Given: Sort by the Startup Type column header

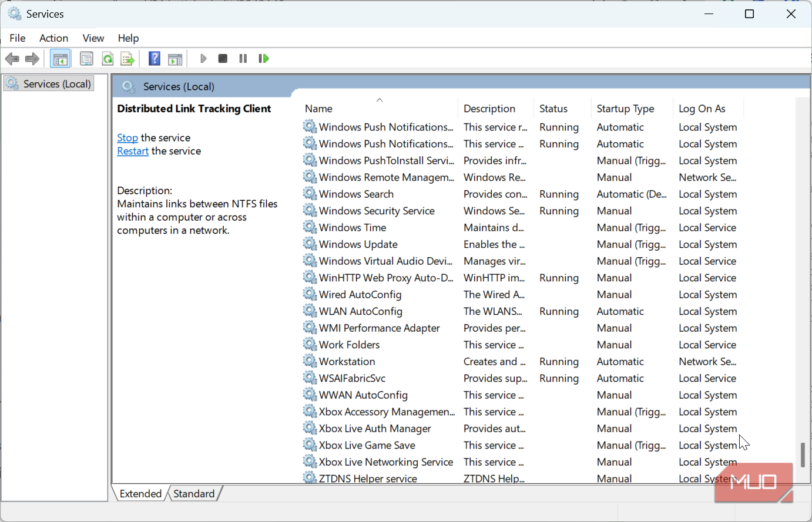Looking at the screenshot, I should pyautogui.click(x=632, y=109).
